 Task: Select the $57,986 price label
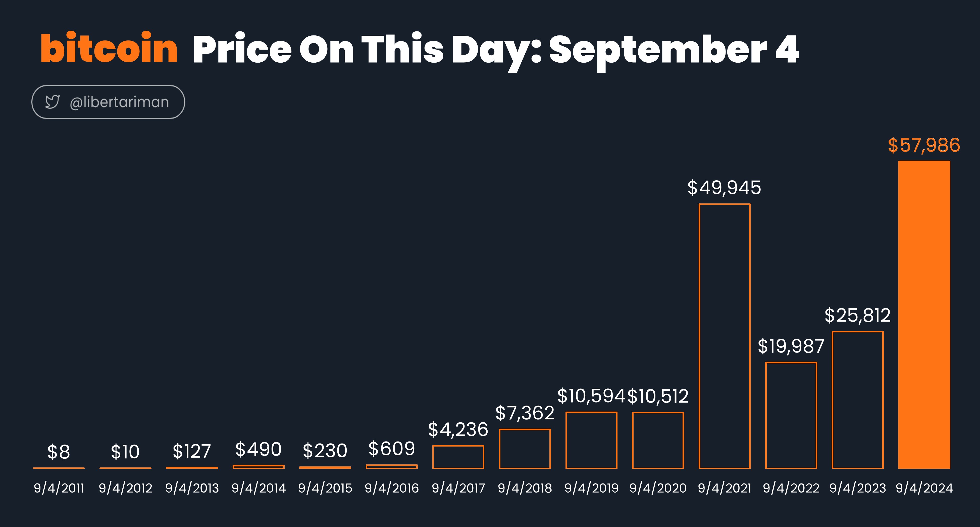tap(924, 146)
